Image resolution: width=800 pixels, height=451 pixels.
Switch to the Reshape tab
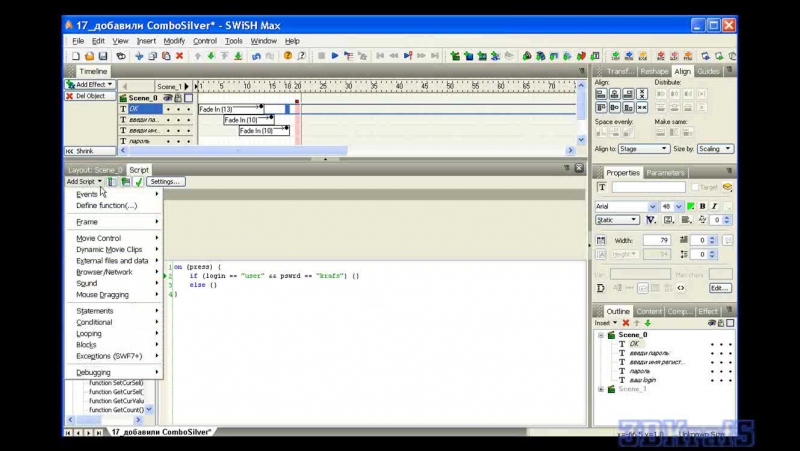click(x=654, y=71)
